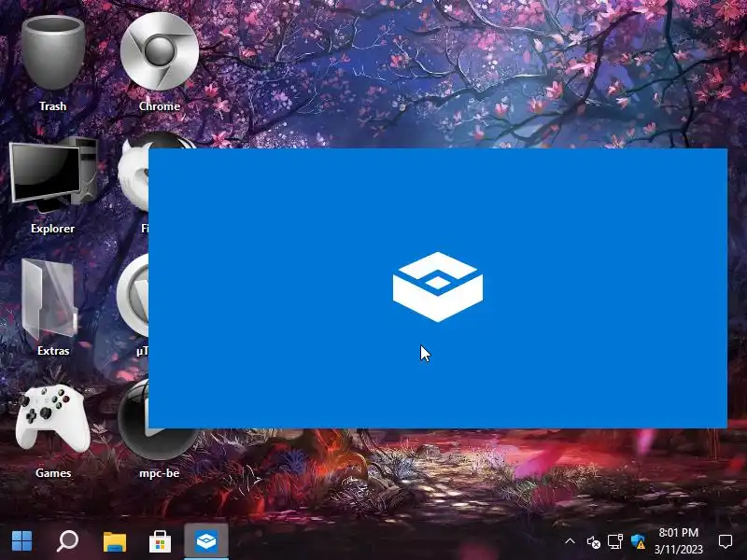This screenshot has width=747, height=560.
Task: Open the Games controller icon
Action: (52, 418)
